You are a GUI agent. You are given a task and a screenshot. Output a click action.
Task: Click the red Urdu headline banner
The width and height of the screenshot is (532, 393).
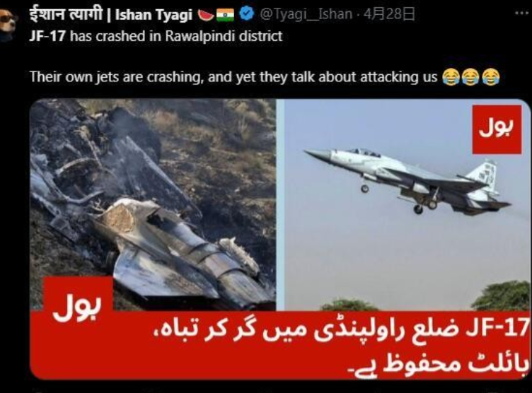coord(280,345)
